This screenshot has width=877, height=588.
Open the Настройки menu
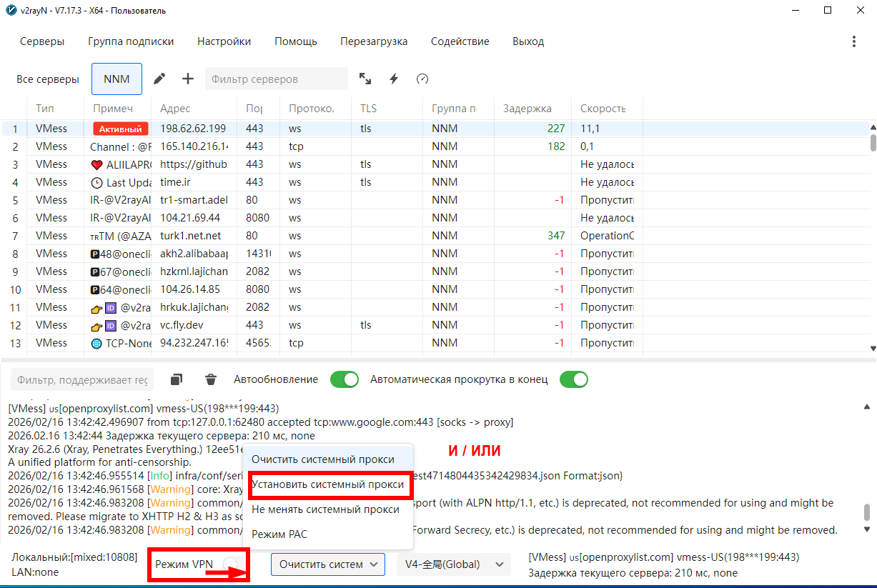(x=224, y=41)
